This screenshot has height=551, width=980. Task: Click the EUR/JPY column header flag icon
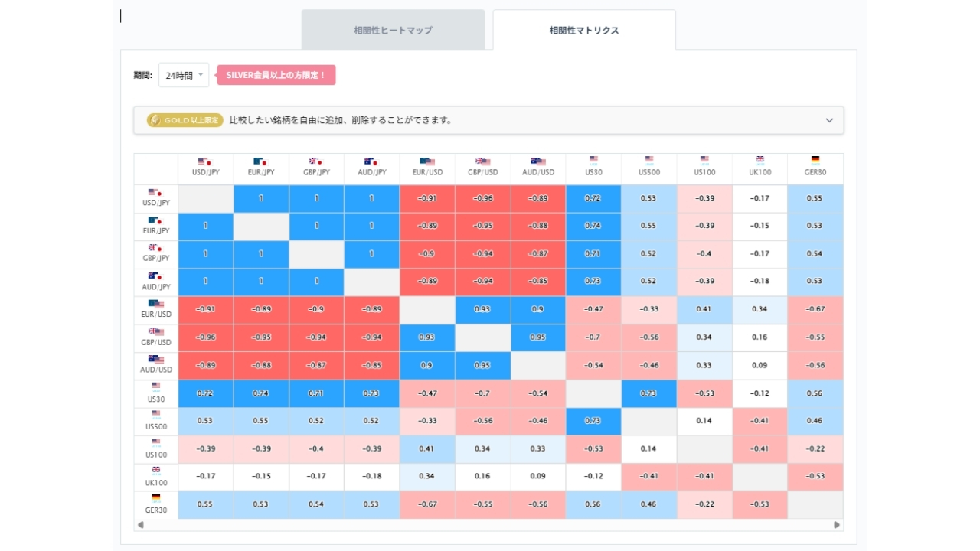pos(260,161)
